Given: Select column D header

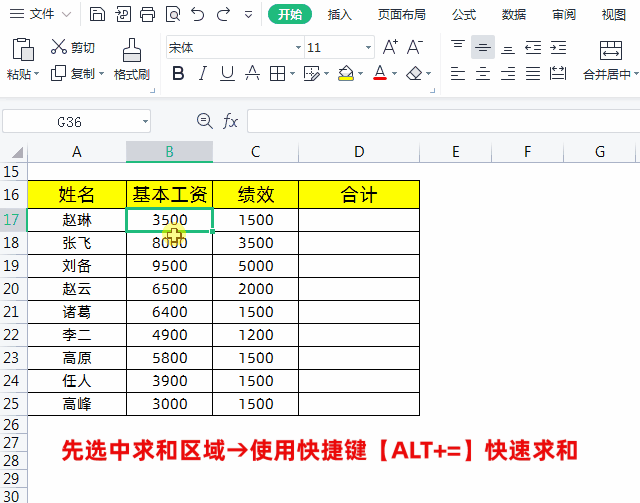Looking at the screenshot, I should (359, 152).
